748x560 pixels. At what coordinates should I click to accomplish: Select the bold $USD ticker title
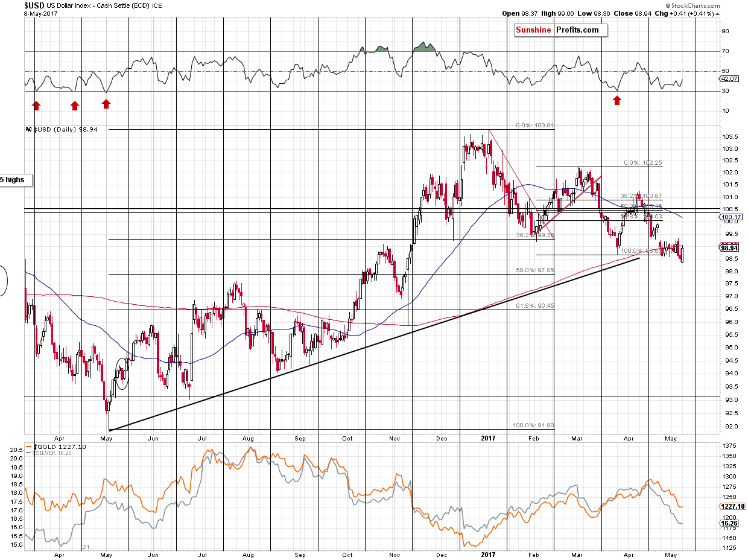[34, 5]
